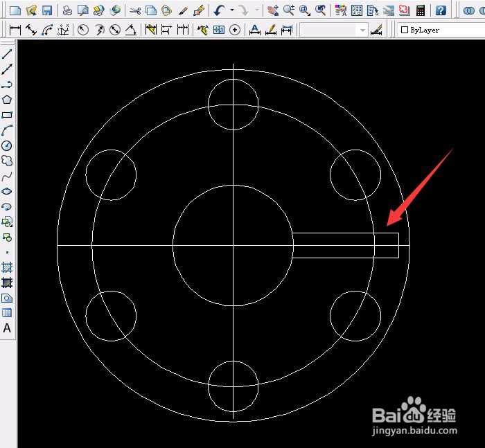Undo the last action
This screenshot has height=448, width=485.
[x=219, y=10]
